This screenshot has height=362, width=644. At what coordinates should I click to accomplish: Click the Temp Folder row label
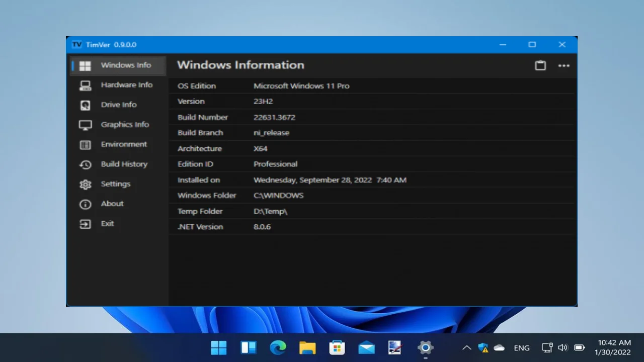click(x=200, y=212)
